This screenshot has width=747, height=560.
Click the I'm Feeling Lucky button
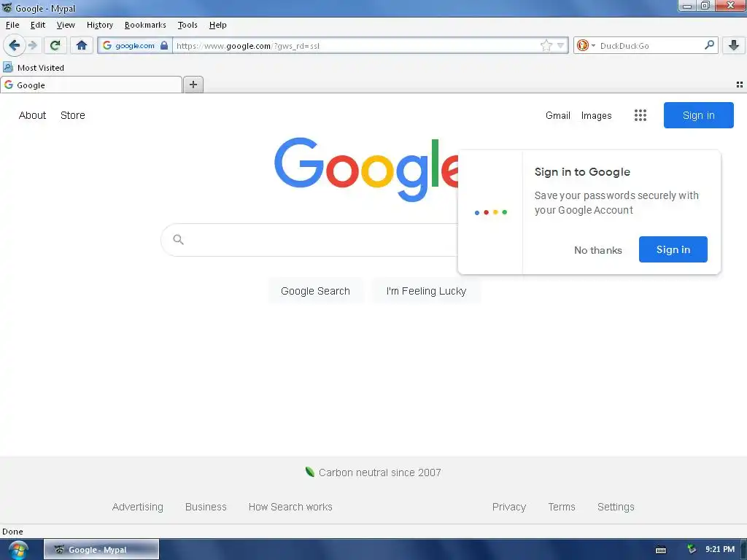pyautogui.click(x=426, y=291)
